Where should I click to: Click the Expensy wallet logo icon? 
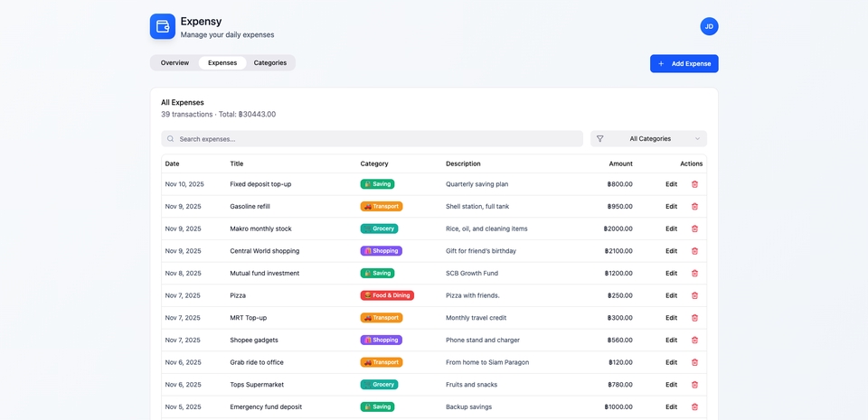click(163, 26)
